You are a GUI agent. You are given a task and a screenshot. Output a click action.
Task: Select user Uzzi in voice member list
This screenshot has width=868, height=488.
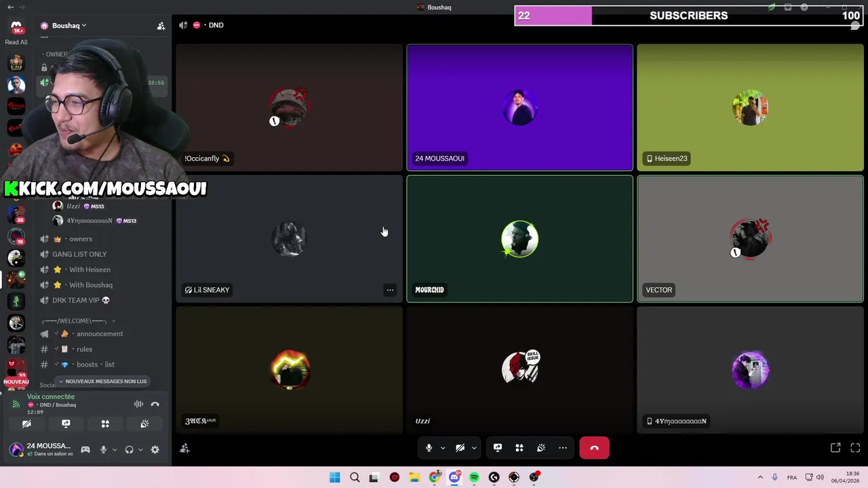[x=78, y=206]
